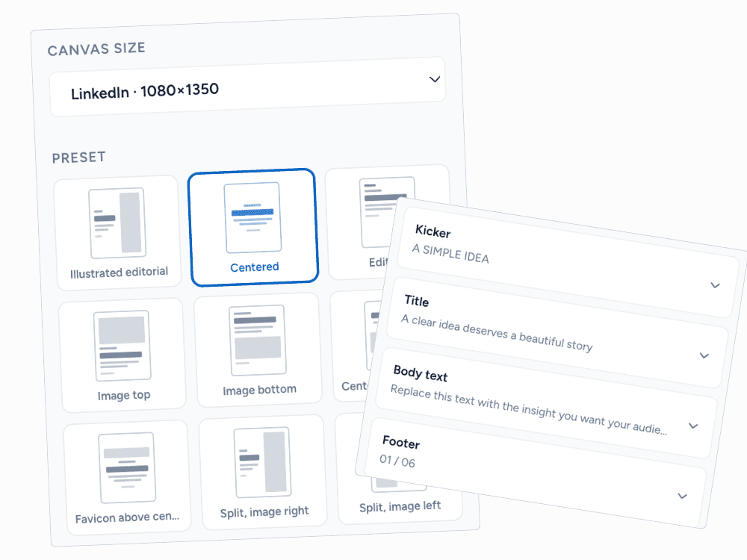Expand the Title field chevron
Image resolution: width=747 pixels, height=560 pixels.
tap(704, 355)
